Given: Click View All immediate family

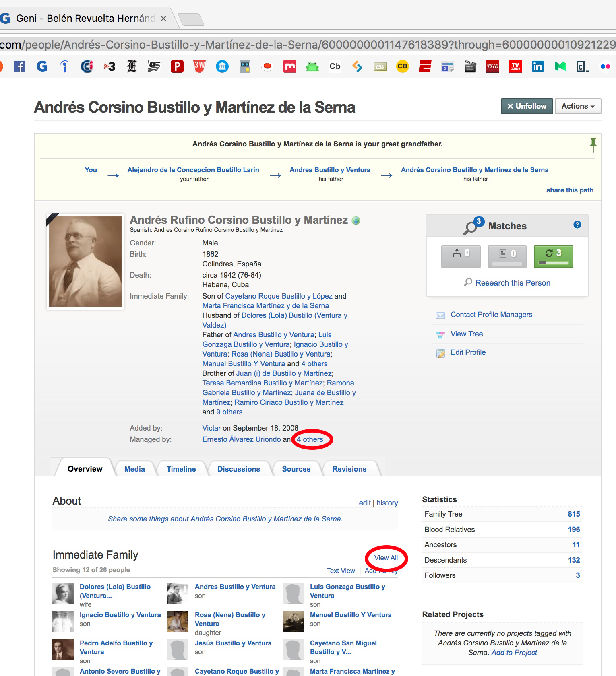Looking at the screenshot, I should point(386,558).
